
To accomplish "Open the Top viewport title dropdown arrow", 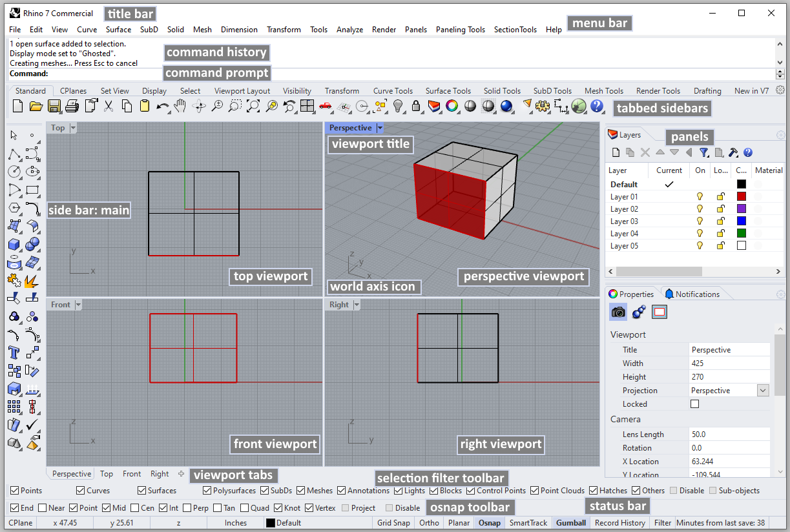I will [72, 128].
